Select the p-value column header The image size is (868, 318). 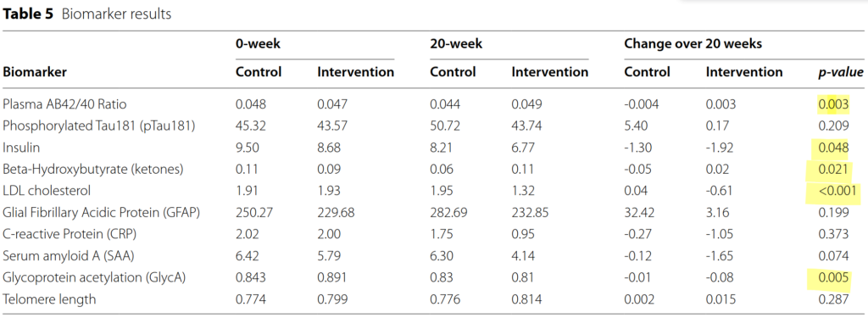(841, 73)
